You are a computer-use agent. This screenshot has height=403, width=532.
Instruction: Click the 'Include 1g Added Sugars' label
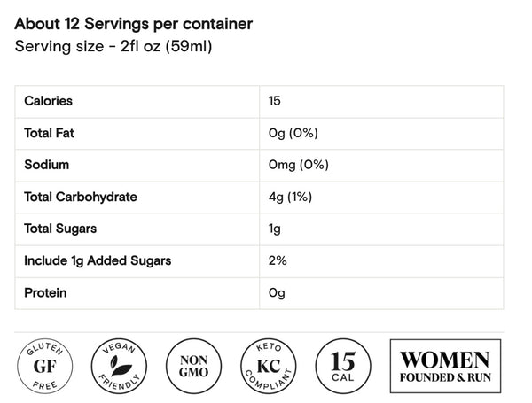click(98, 260)
